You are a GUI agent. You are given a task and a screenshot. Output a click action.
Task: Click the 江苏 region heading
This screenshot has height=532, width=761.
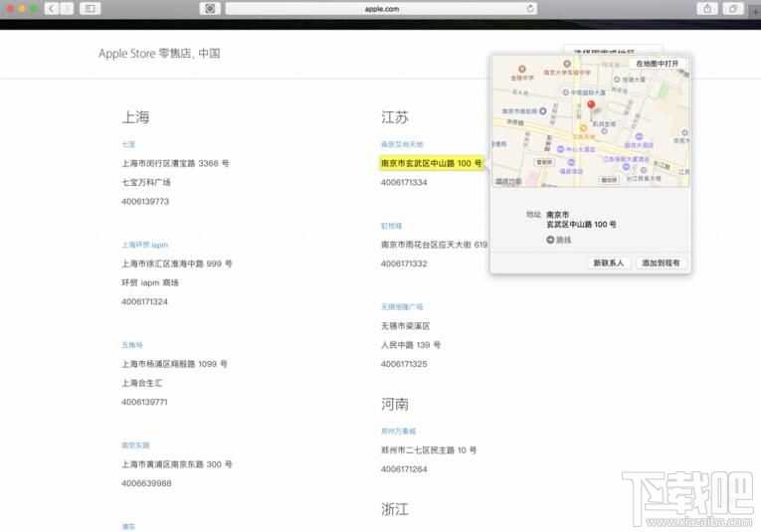click(395, 117)
